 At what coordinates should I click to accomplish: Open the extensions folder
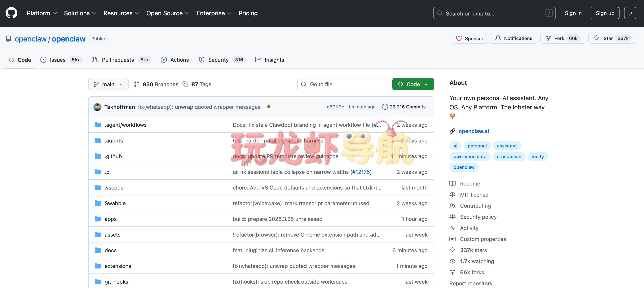point(118,266)
